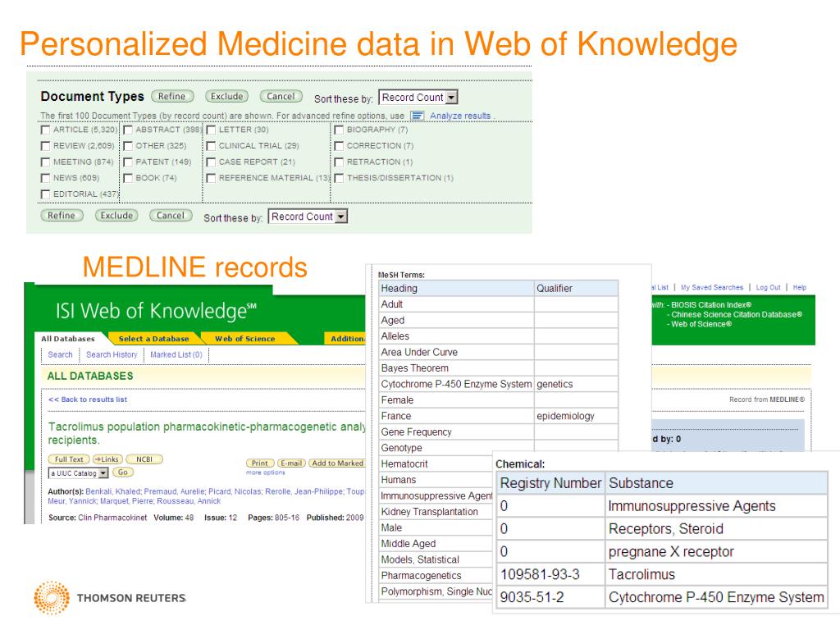Open the Record Count dropdown below the checkbox list

(x=308, y=217)
